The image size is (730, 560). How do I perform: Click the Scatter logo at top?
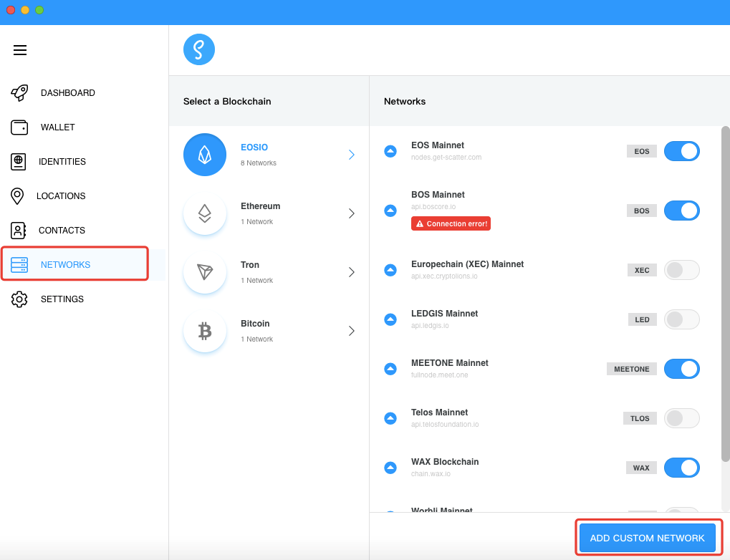[x=198, y=49]
